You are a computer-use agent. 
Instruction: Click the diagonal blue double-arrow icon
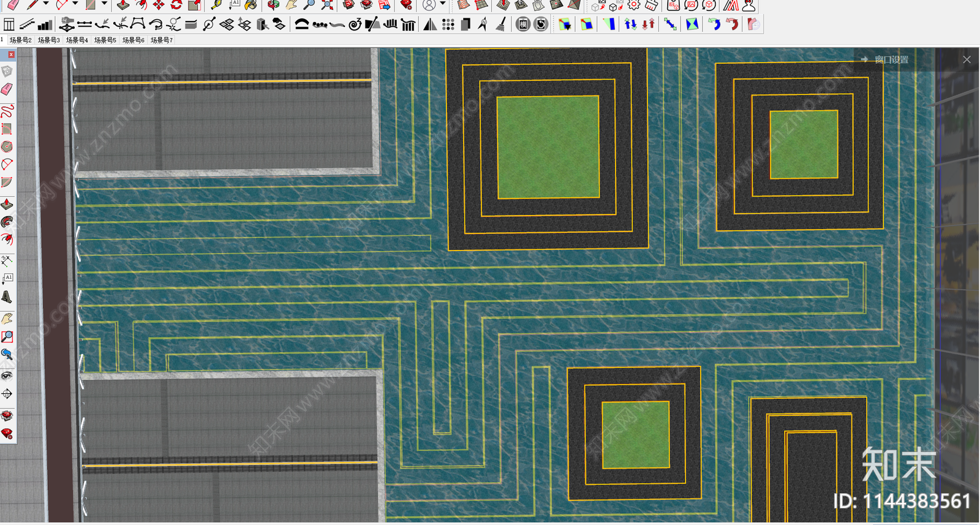(670, 25)
